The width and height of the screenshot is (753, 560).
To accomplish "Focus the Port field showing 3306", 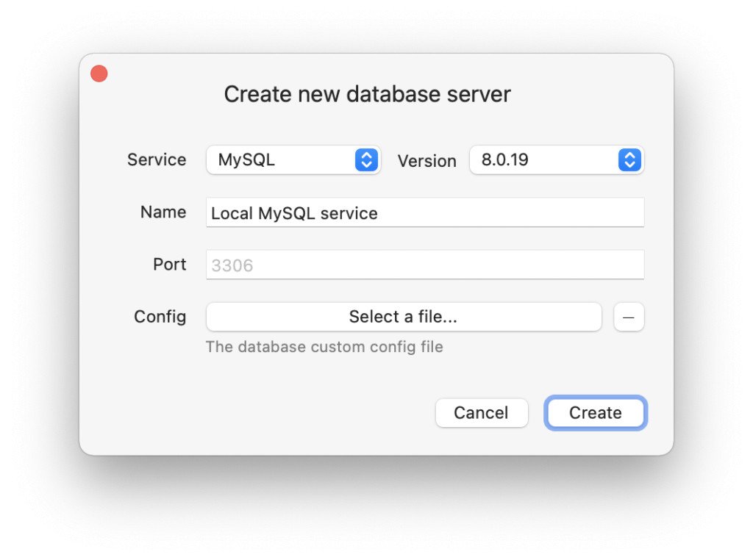I will (425, 264).
